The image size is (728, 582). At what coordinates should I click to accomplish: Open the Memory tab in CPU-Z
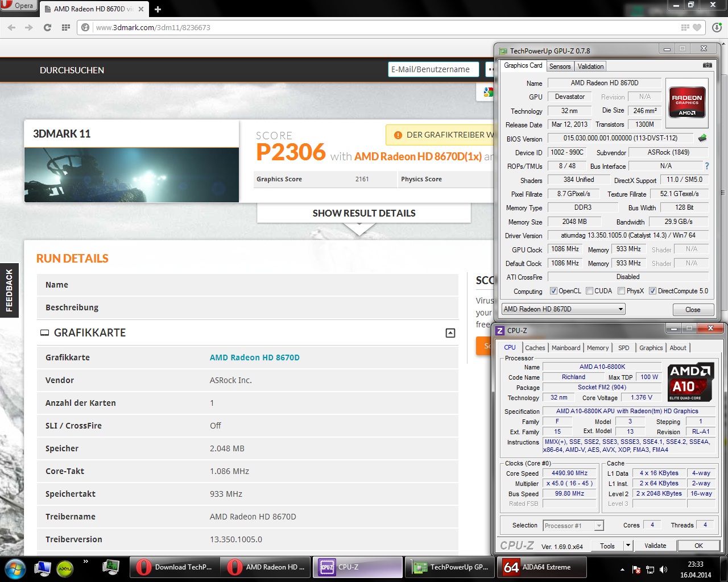click(x=598, y=348)
